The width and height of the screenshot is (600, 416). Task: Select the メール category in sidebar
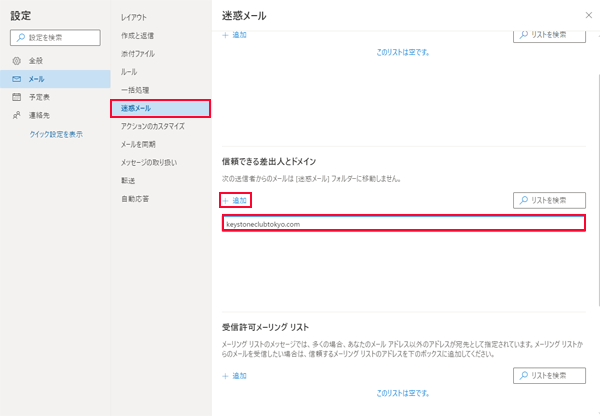tap(55, 79)
